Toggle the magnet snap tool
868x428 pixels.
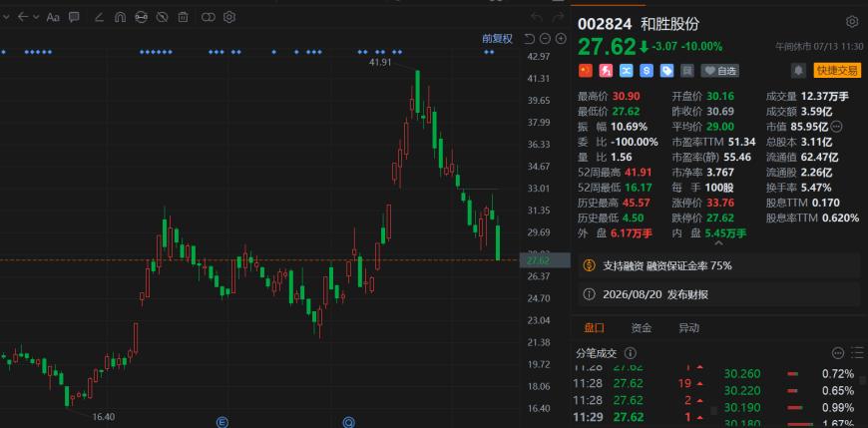point(120,17)
